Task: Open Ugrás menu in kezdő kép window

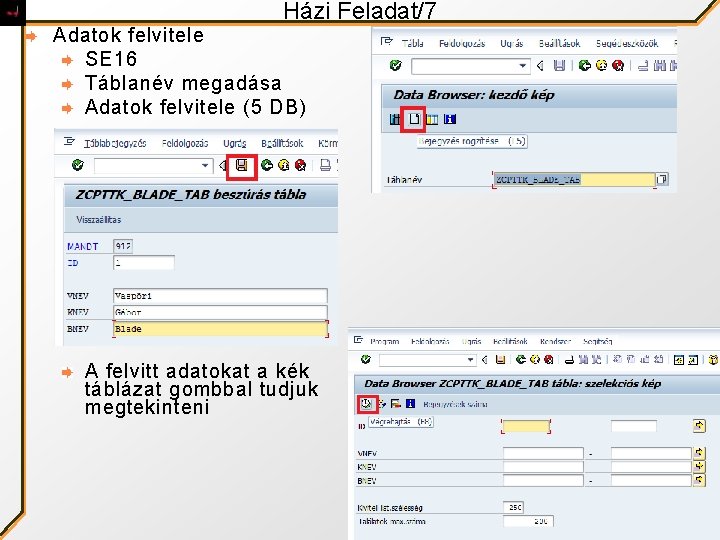Action: pyautogui.click(x=512, y=44)
